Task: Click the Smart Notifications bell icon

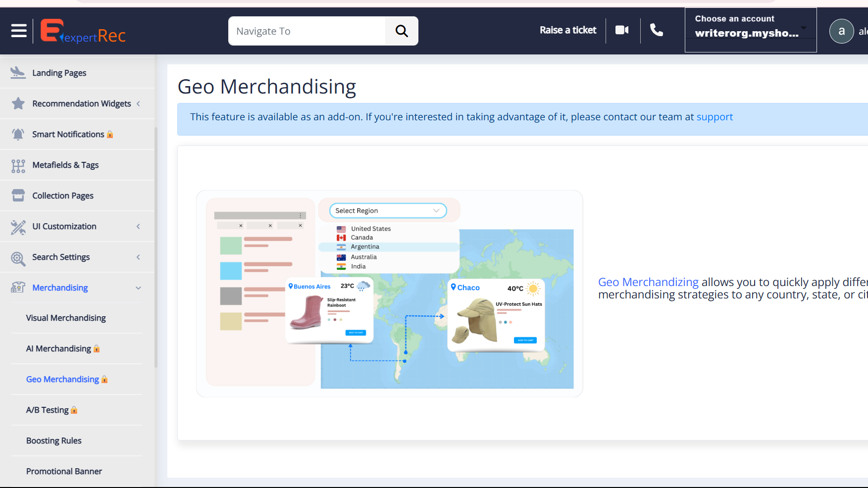Action: coord(18,134)
